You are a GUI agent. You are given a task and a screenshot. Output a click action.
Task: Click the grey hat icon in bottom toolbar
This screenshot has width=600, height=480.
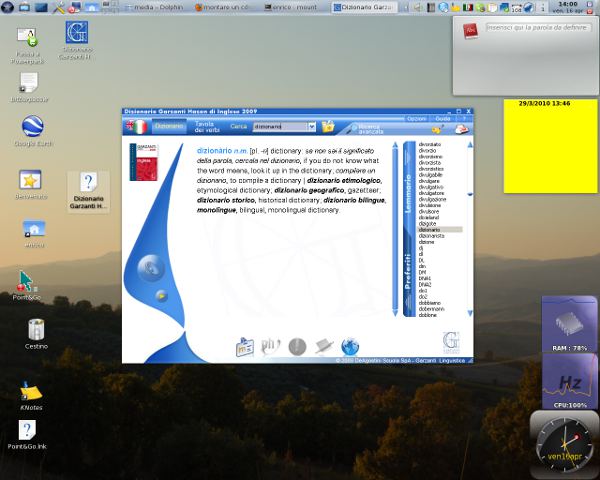click(x=324, y=346)
